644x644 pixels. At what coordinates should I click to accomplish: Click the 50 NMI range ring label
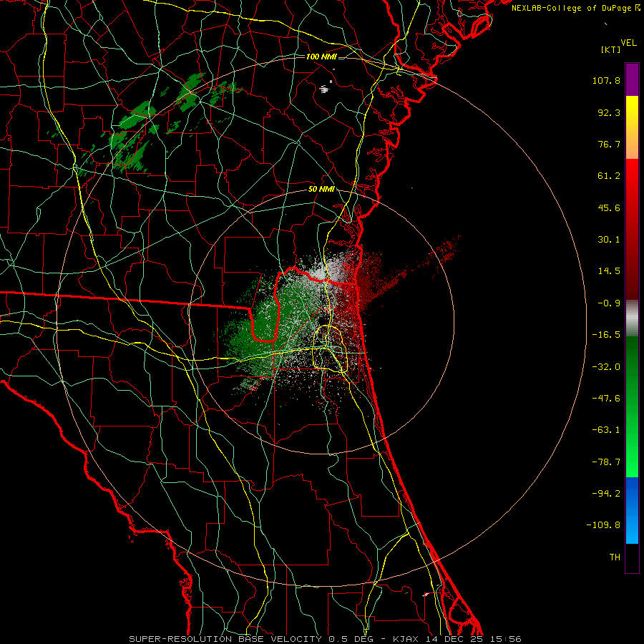click(321, 190)
